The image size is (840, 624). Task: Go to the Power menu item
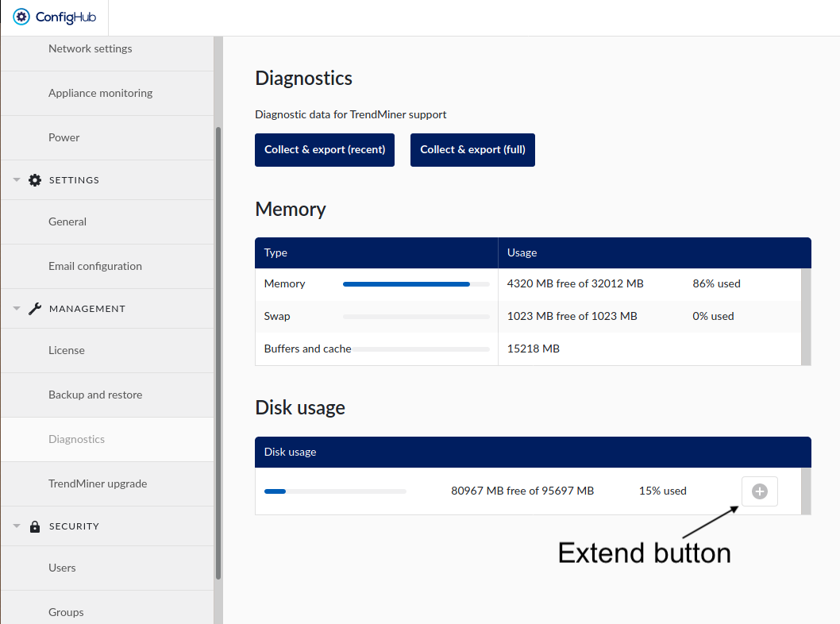(x=64, y=137)
